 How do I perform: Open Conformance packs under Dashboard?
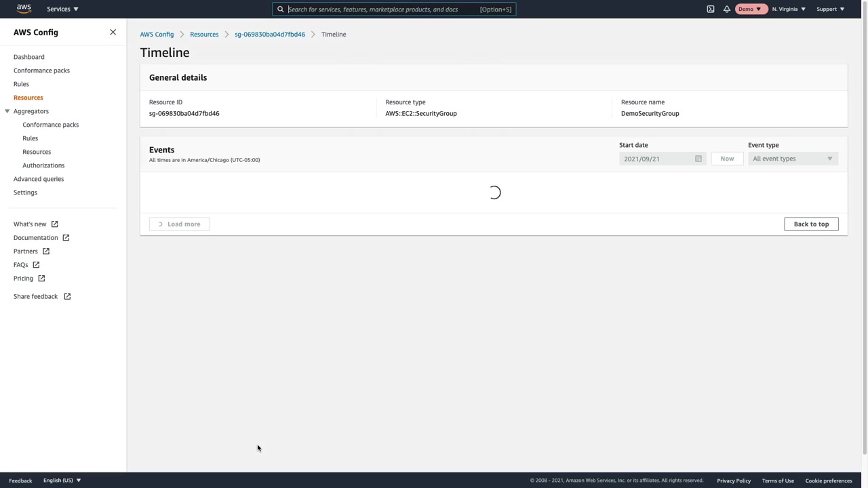coord(41,70)
